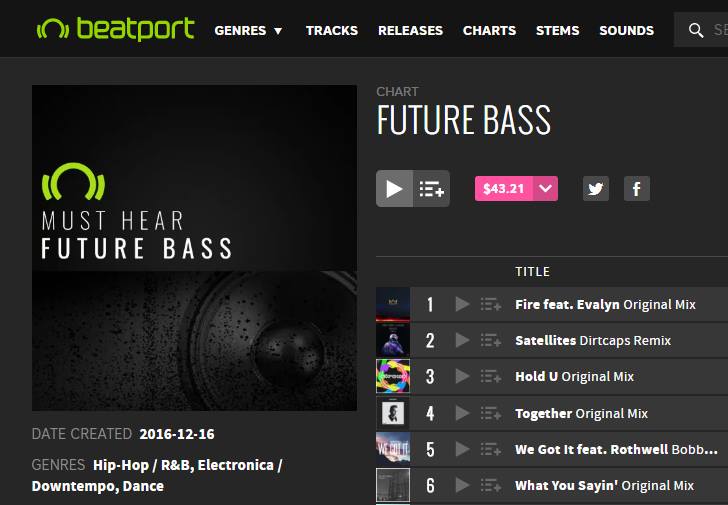Share chart via the Twitter icon
Viewport: 728px width, 505px height.
[x=596, y=188]
